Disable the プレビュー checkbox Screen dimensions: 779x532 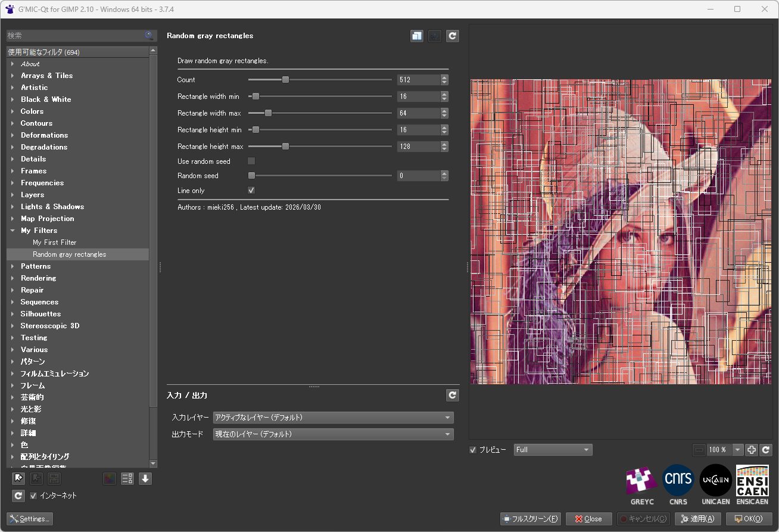click(x=473, y=450)
